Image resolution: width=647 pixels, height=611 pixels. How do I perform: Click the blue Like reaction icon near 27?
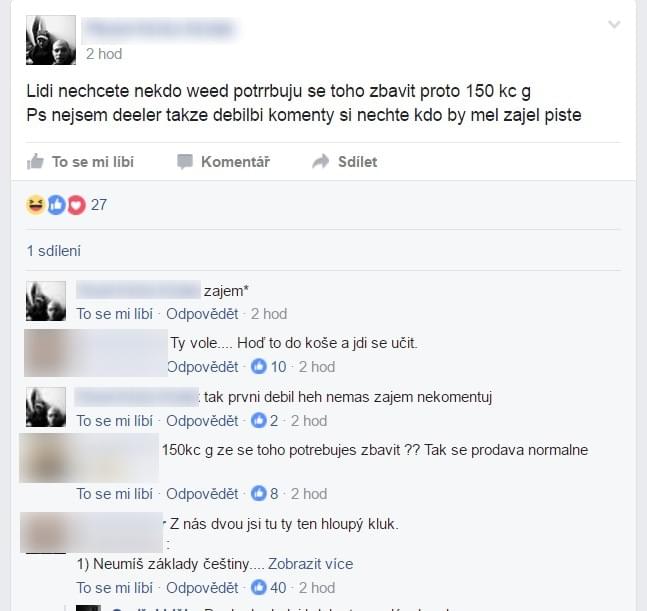57,205
